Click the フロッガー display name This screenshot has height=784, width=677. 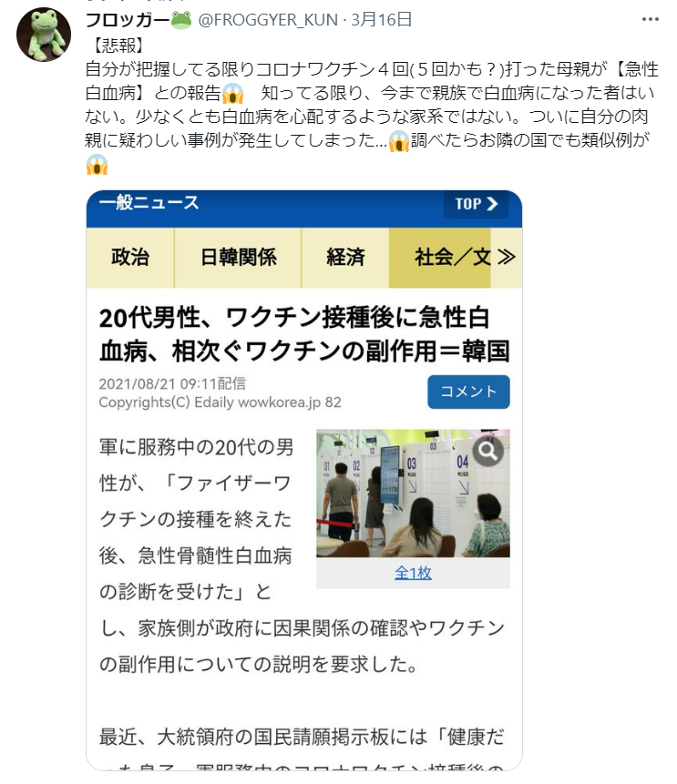(128, 20)
